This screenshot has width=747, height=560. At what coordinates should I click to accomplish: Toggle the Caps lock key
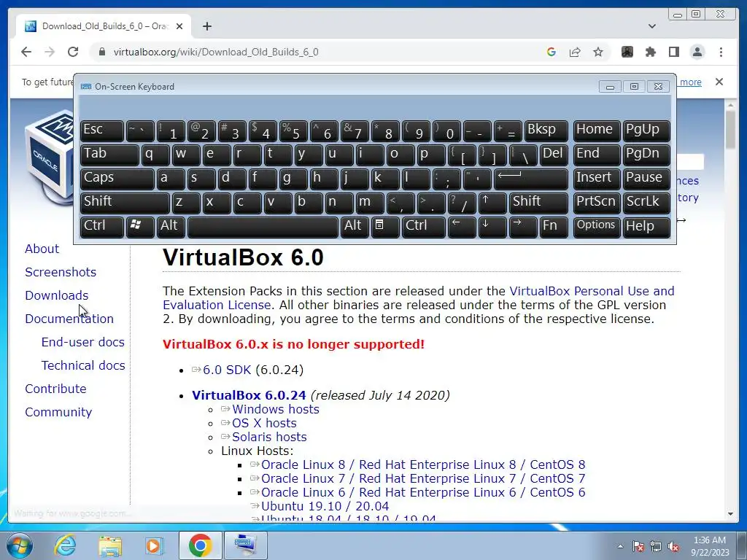117,179
